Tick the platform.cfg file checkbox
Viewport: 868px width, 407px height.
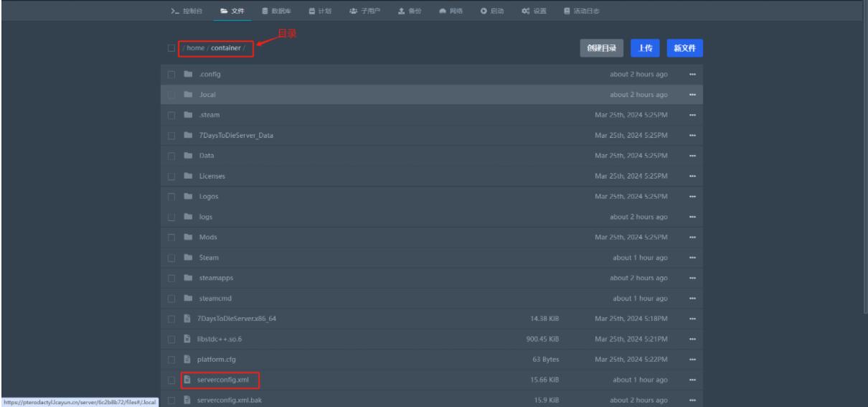pyautogui.click(x=171, y=359)
